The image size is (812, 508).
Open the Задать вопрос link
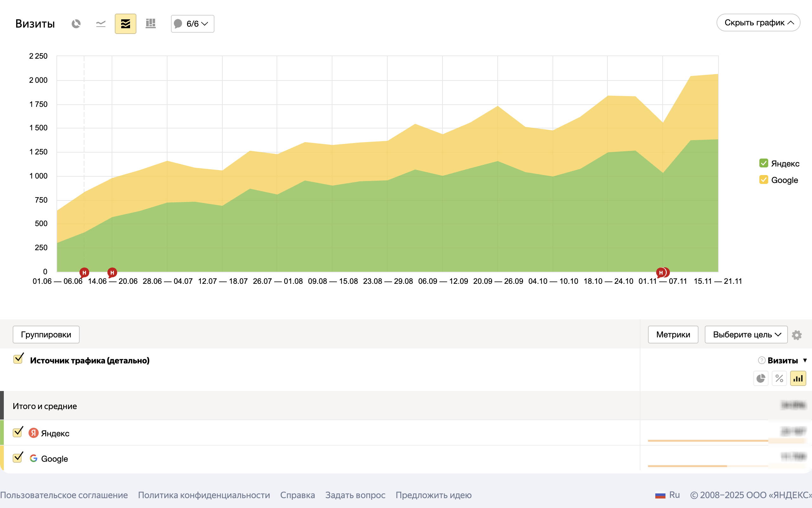pyautogui.click(x=355, y=495)
